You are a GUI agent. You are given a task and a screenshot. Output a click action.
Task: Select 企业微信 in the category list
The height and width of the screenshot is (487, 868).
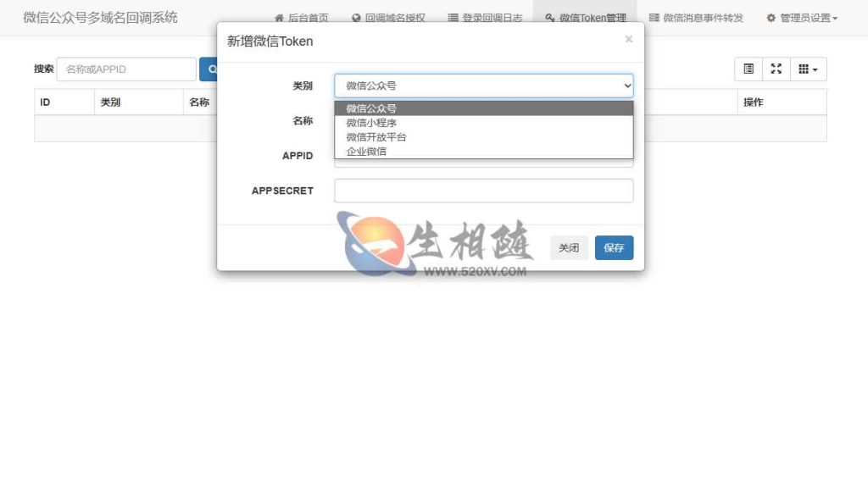[484, 151]
